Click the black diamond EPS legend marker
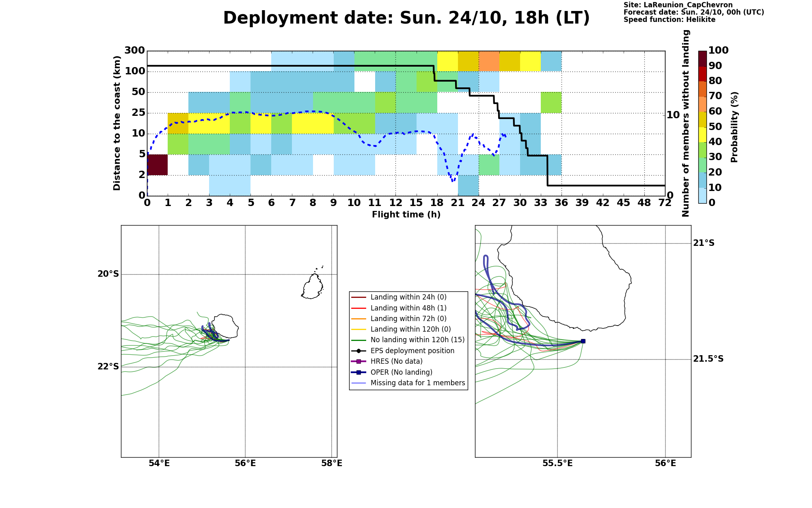812x508 pixels. click(358, 351)
